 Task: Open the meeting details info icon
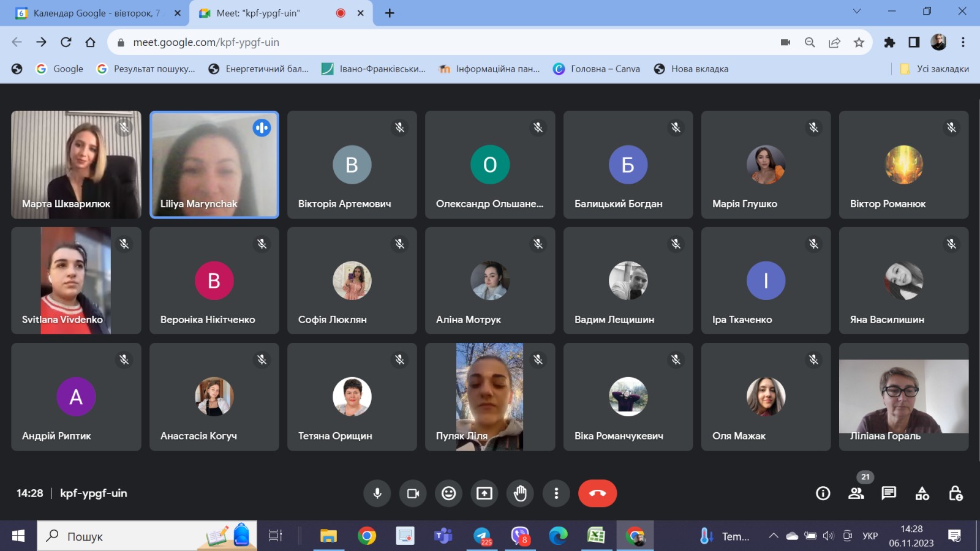tap(823, 493)
